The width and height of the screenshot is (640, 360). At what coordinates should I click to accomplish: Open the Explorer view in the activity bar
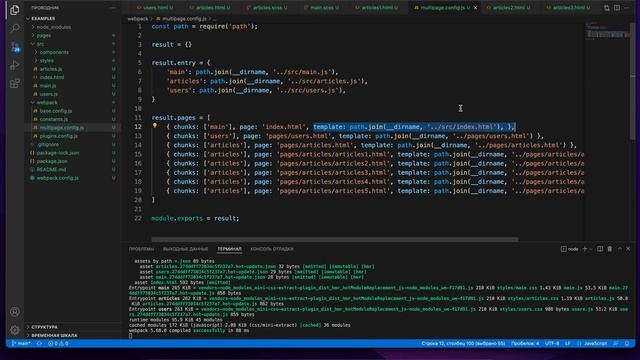[15, 10]
